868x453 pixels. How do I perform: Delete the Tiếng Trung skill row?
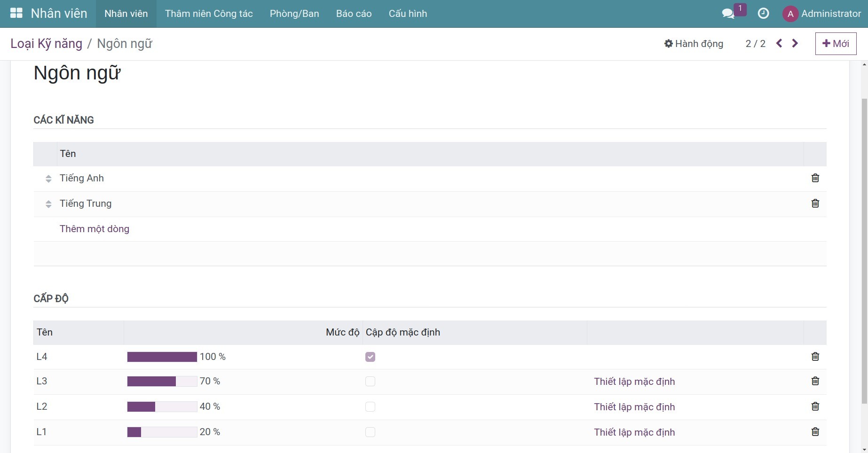point(815,203)
